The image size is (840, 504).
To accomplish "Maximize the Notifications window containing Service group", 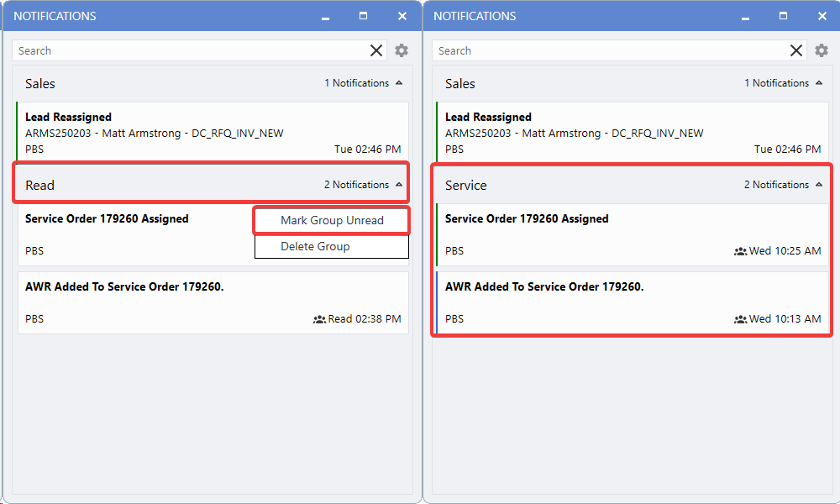I will [x=783, y=16].
